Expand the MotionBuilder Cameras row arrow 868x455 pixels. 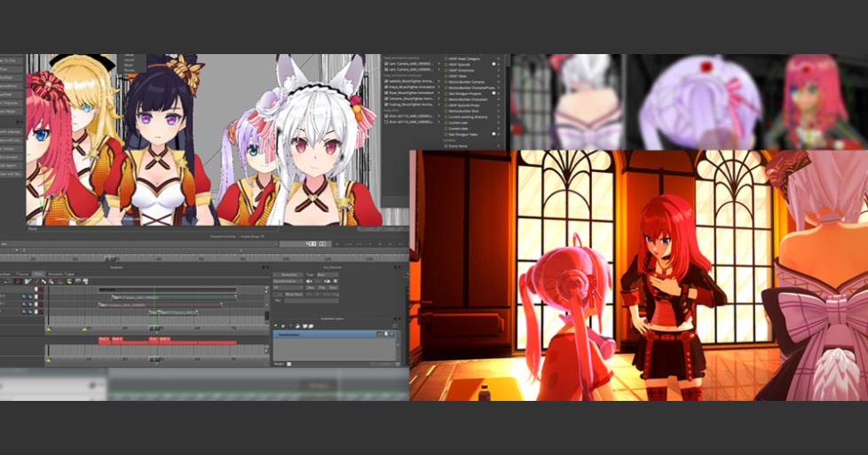coord(498,82)
